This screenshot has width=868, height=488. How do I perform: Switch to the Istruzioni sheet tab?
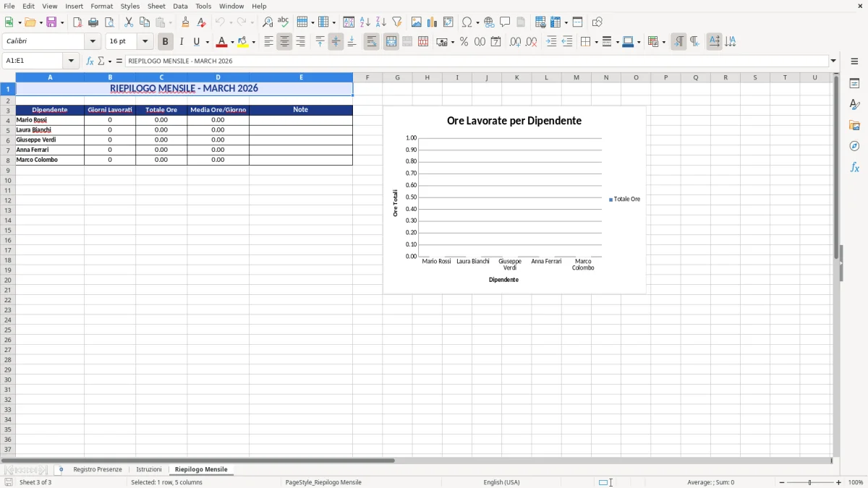coord(149,468)
